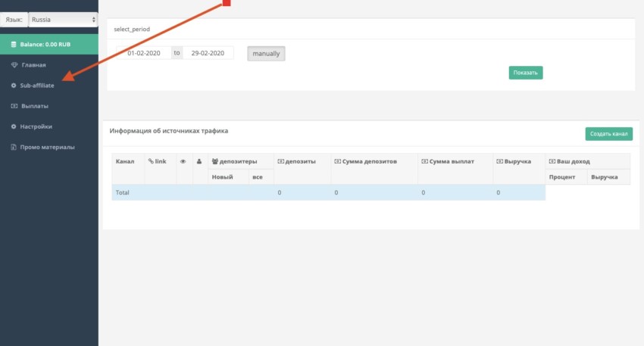Click the Создать канал button
The width and height of the screenshot is (644, 346).
pos(608,134)
